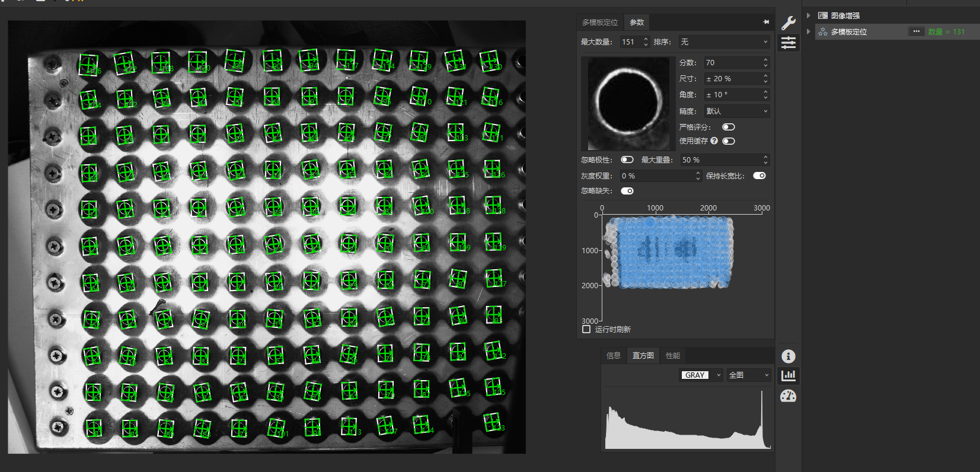Click the help icon beside 使用缓存

(x=714, y=141)
